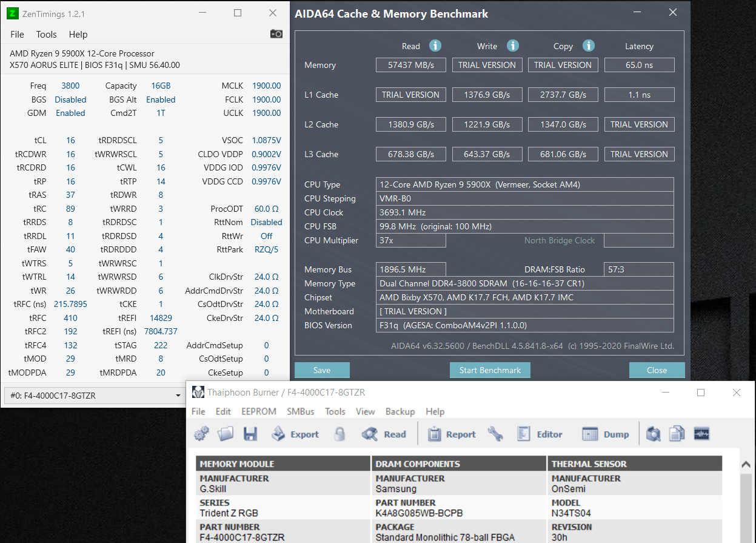Screen dimensions: 756x543
Task: Click Export in the Thaiphoon Burner toolbar
Action: click(295, 434)
